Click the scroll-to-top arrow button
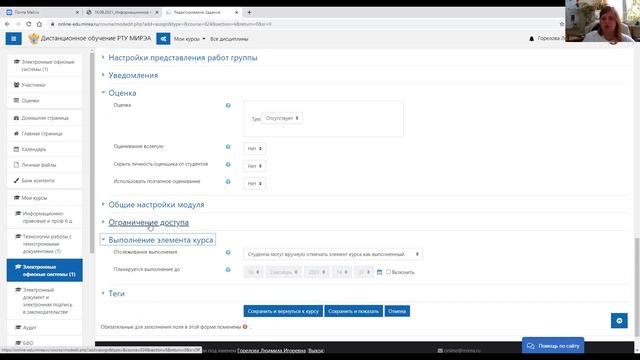This screenshot has width=640, height=360. [x=619, y=320]
